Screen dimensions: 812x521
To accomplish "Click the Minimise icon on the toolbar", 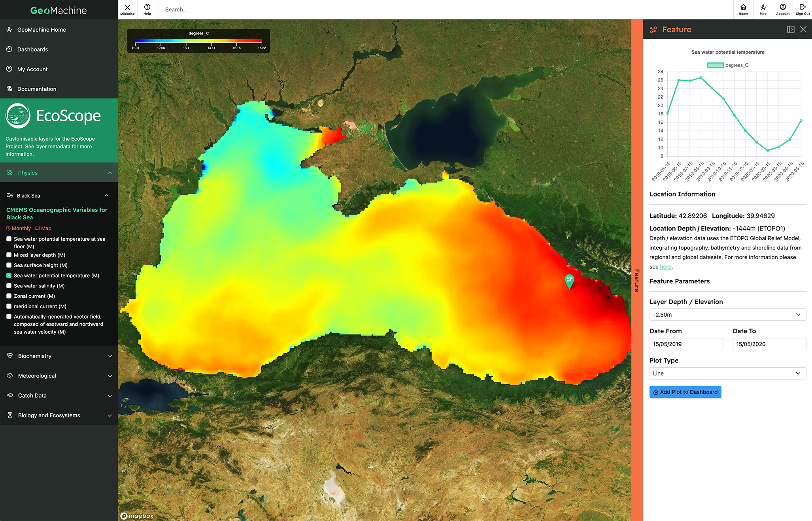I will [127, 9].
